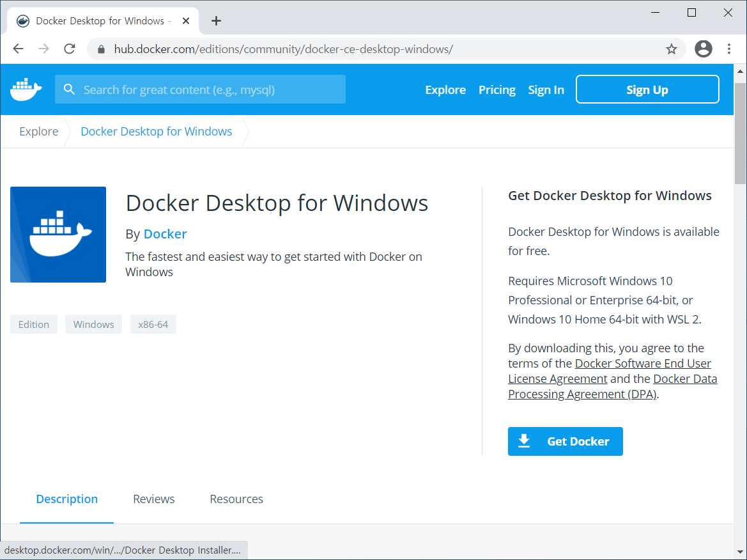This screenshot has width=747, height=560.
Task: Switch to the Description tab
Action: pyautogui.click(x=66, y=499)
